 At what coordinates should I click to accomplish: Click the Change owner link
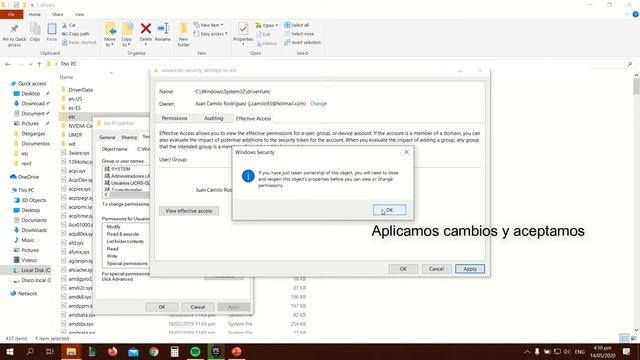click(x=318, y=104)
